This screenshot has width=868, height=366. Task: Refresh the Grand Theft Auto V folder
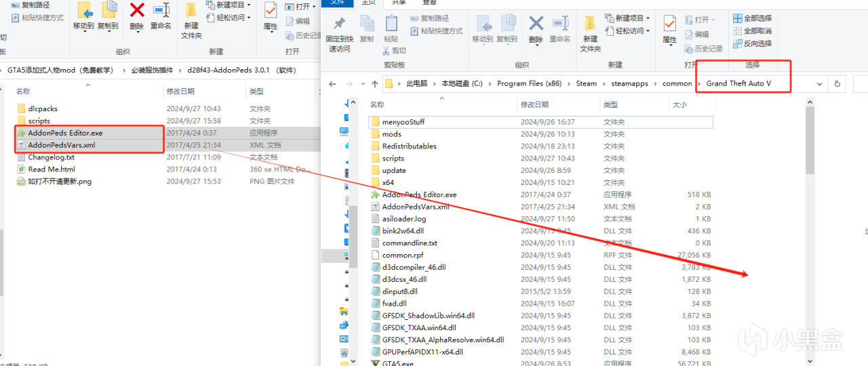click(x=837, y=84)
